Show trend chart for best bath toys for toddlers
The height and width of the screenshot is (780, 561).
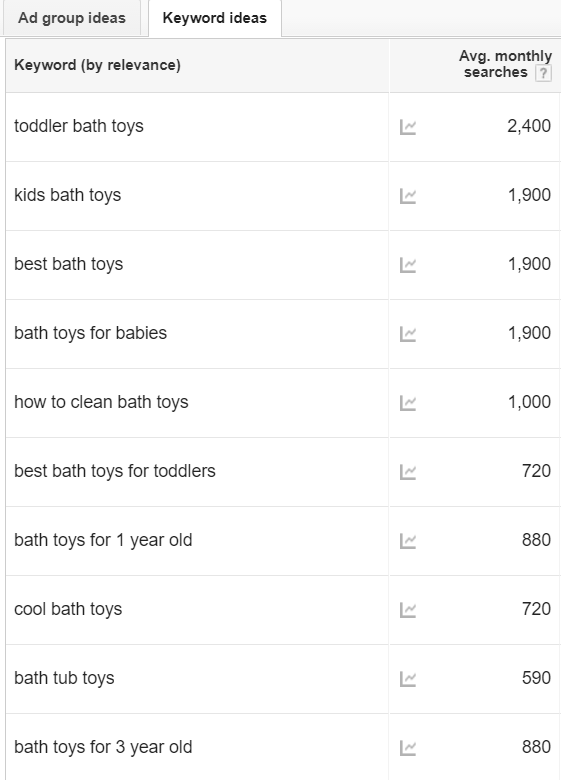(x=408, y=473)
